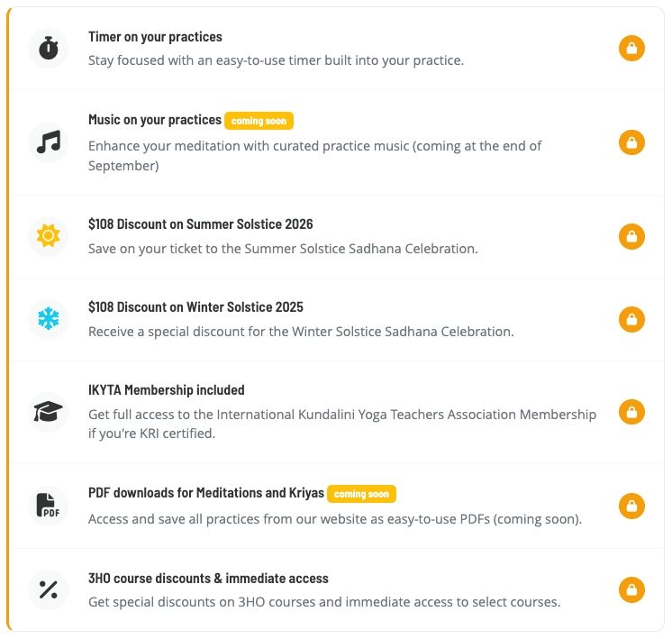Click the music note icon
Screen dimensions: 672x639
pos(48,142)
